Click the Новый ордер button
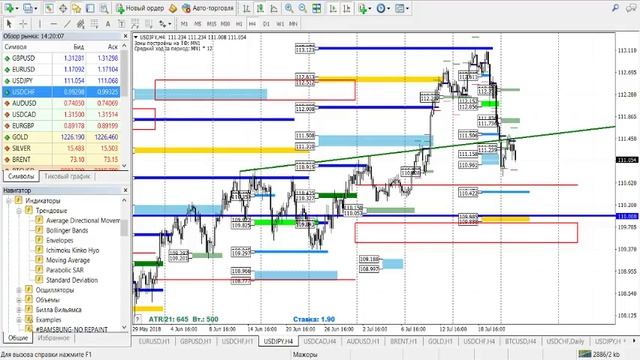640x360 pixels. (140, 8)
